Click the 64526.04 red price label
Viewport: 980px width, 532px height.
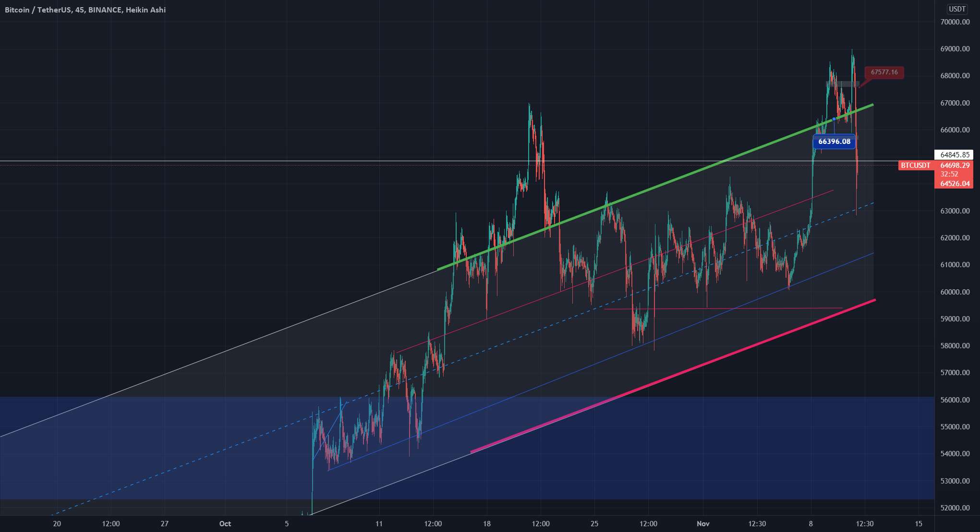pos(954,184)
